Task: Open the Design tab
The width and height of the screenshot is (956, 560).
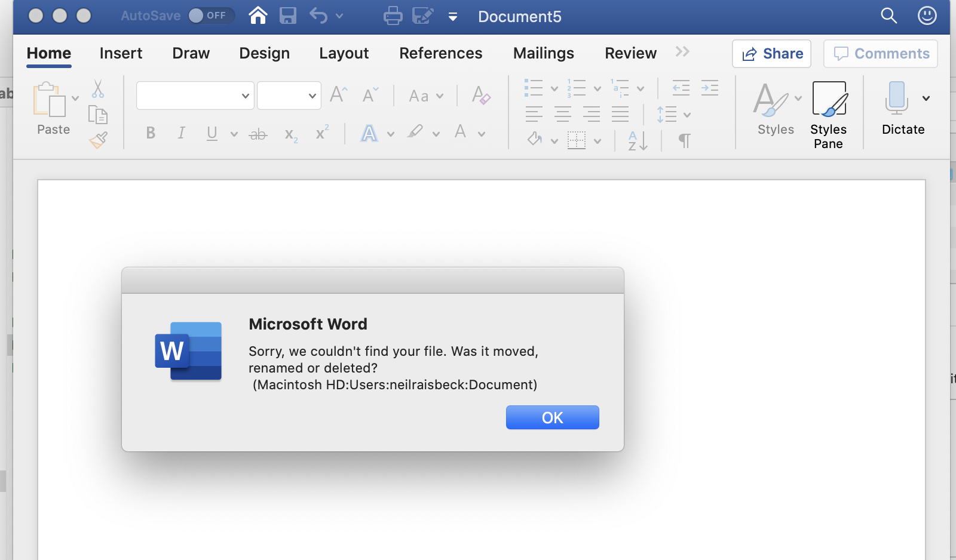Action: (265, 53)
